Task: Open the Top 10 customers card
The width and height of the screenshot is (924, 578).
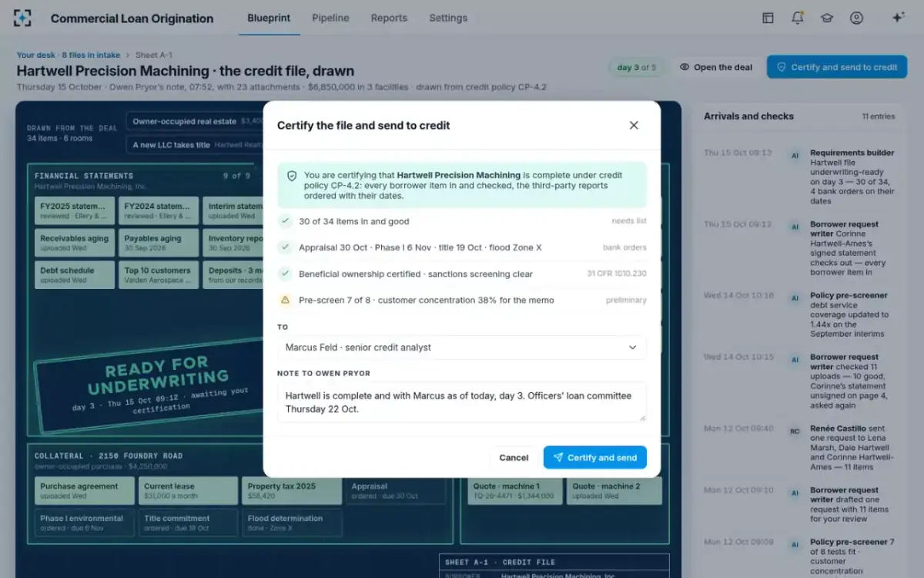Action: coord(159,275)
